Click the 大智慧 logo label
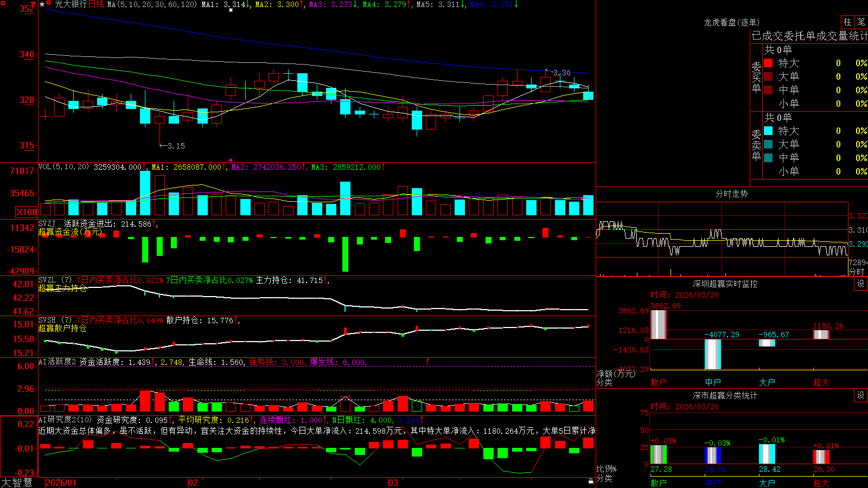 [x=17, y=482]
